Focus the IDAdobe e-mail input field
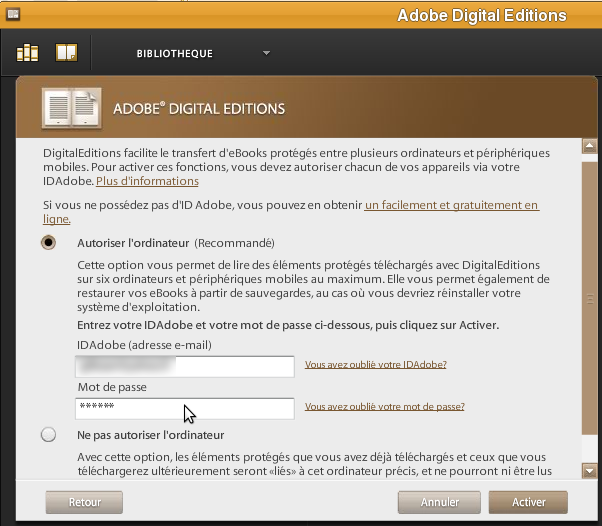 tap(185, 367)
